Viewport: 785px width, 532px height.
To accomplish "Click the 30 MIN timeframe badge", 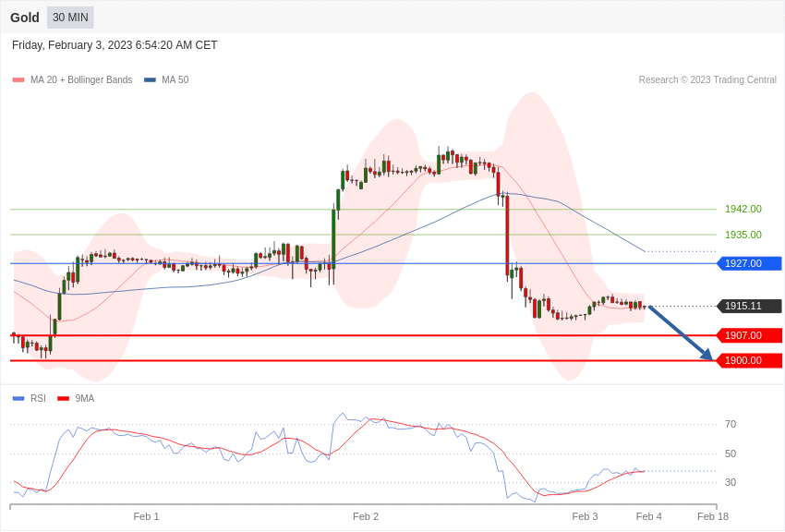I will pos(70,18).
